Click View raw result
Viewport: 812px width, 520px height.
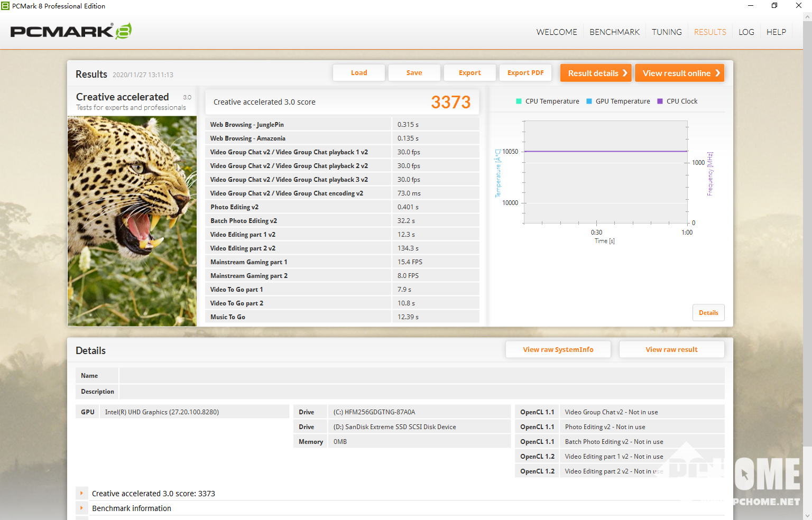672,350
